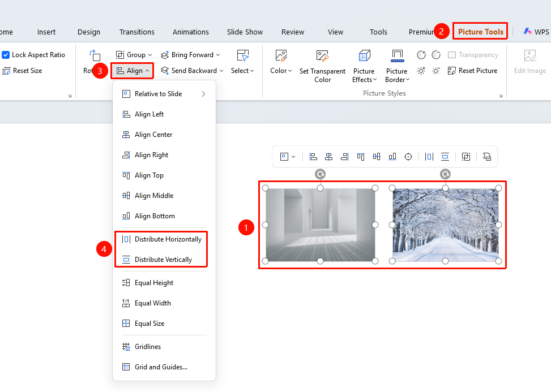Click Distribute Vertically icon in floating toolbar

click(x=445, y=157)
